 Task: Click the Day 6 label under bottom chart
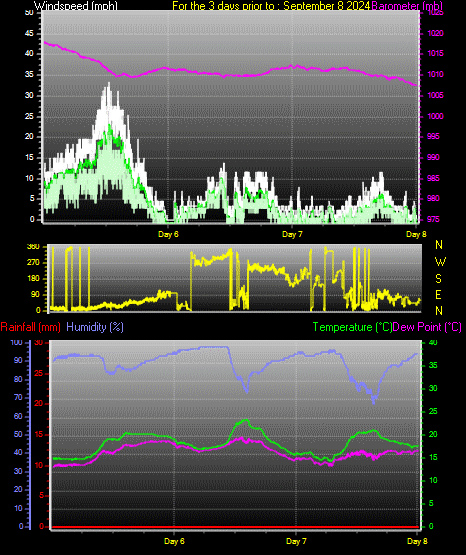(174, 541)
